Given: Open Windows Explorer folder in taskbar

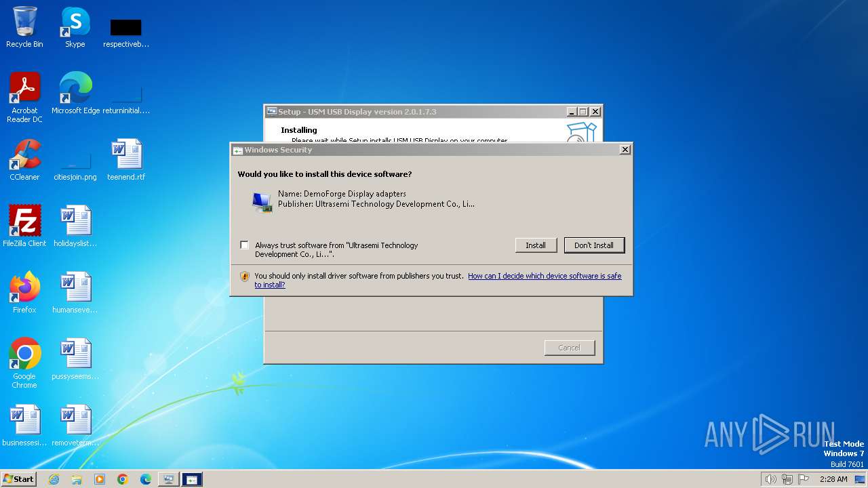Looking at the screenshot, I should [x=77, y=479].
